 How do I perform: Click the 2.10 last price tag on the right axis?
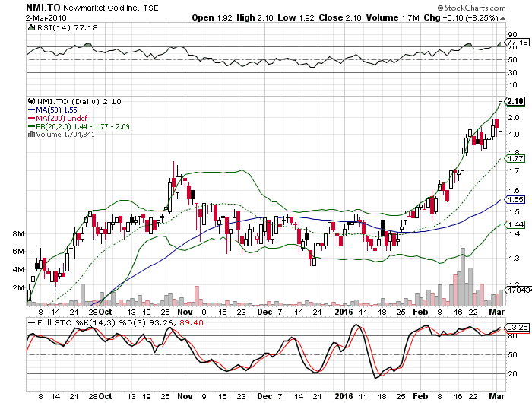click(516, 101)
